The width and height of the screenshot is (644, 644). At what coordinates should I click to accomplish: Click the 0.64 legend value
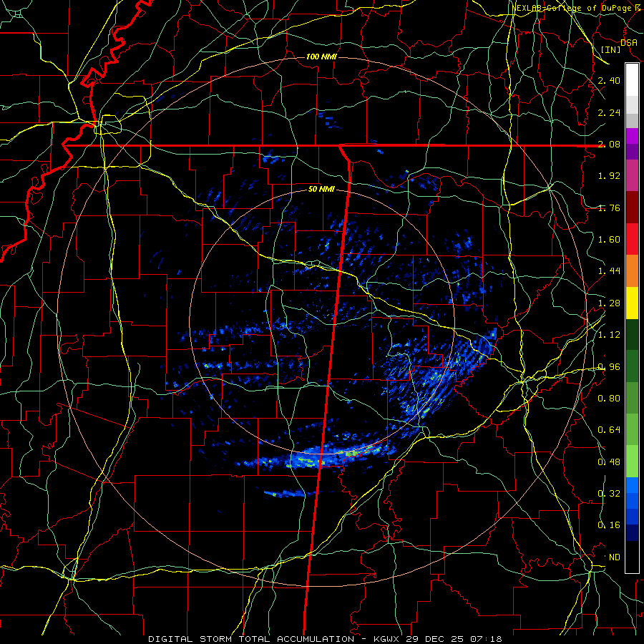pos(609,430)
